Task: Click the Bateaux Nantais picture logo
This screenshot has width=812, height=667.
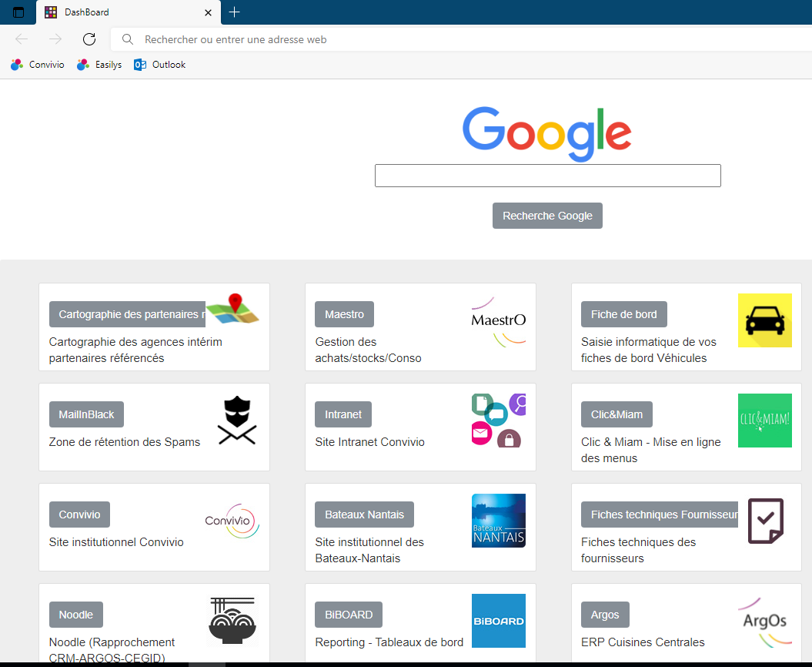Action: pyautogui.click(x=498, y=521)
